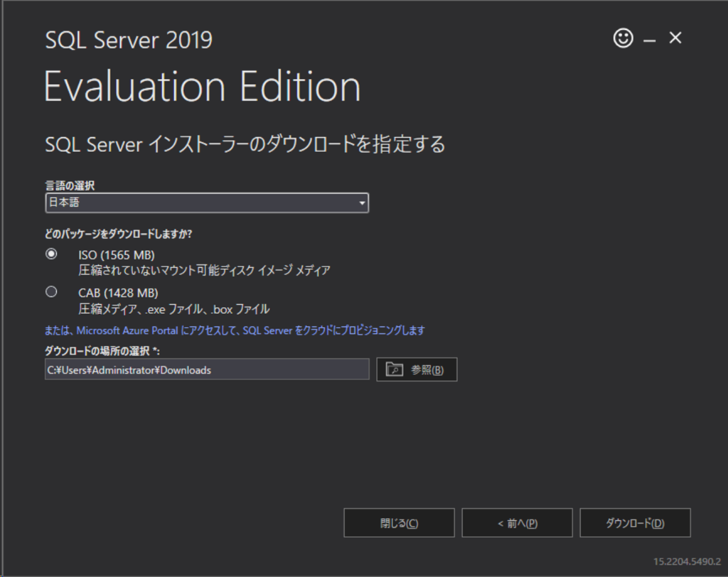Click the 圧縮メディア、.exe ファイル description
728x577 pixels.
173,308
